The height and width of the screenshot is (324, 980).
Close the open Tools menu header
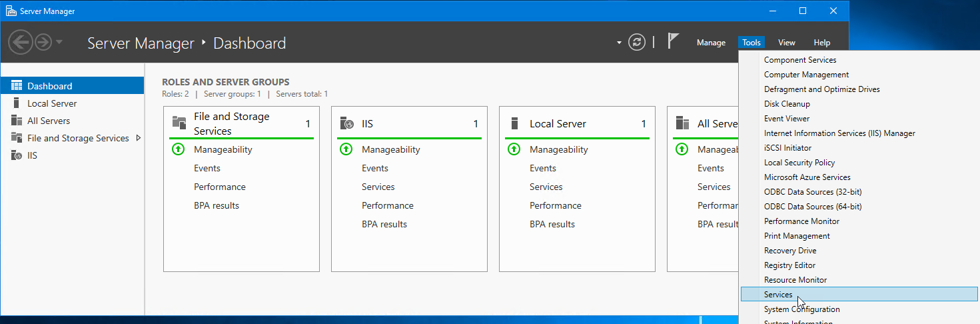coord(751,43)
